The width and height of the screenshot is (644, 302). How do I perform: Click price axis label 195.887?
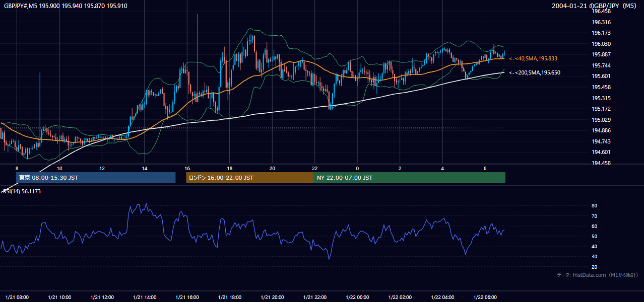pyautogui.click(x=601, y=54)
